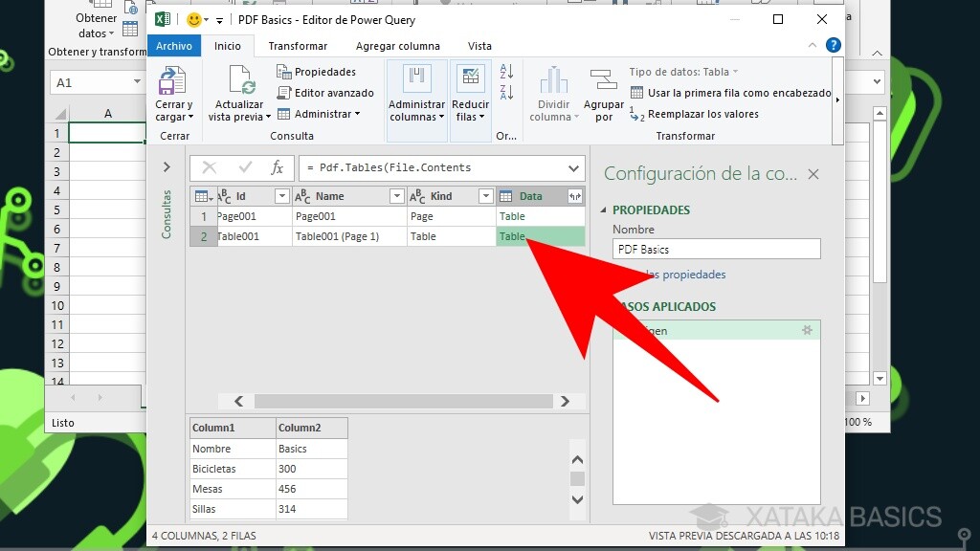Switch to the Inicio tab
Viewport: 980px width, 551px height.
click(228, 46)
